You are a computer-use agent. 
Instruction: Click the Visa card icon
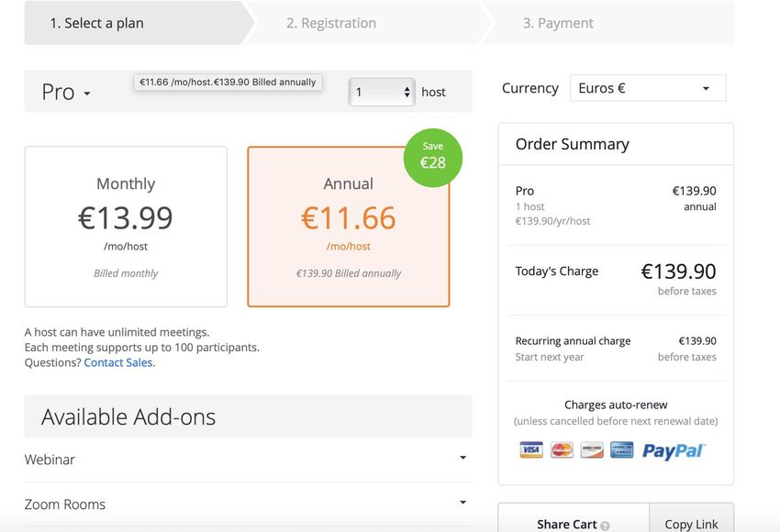(530, 450)
